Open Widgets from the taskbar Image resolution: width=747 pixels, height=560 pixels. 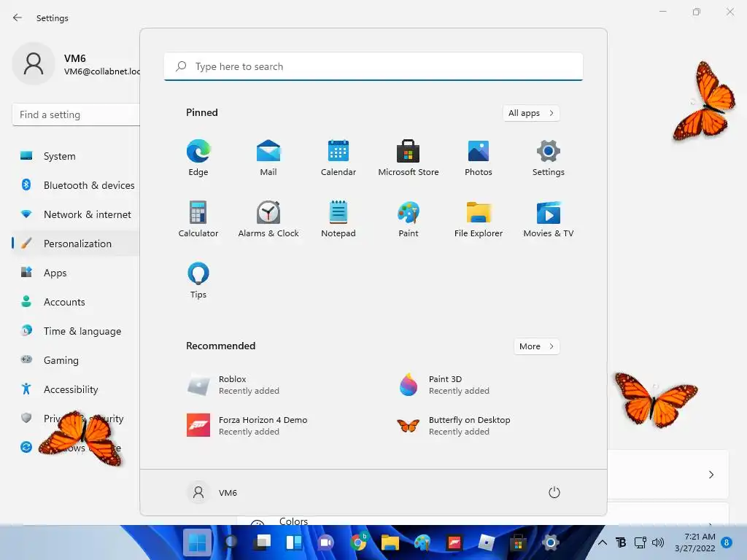[x=294, y=542]
